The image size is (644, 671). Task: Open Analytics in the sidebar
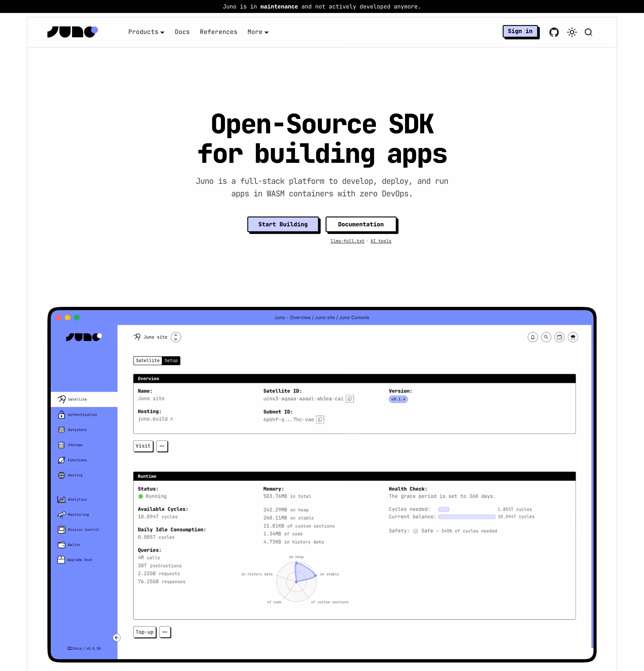[x=72, y=499]
